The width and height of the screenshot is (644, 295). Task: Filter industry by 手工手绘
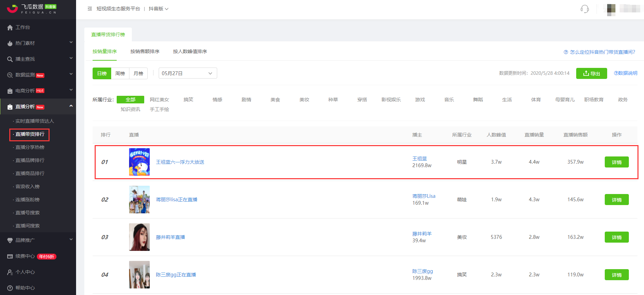159,109
